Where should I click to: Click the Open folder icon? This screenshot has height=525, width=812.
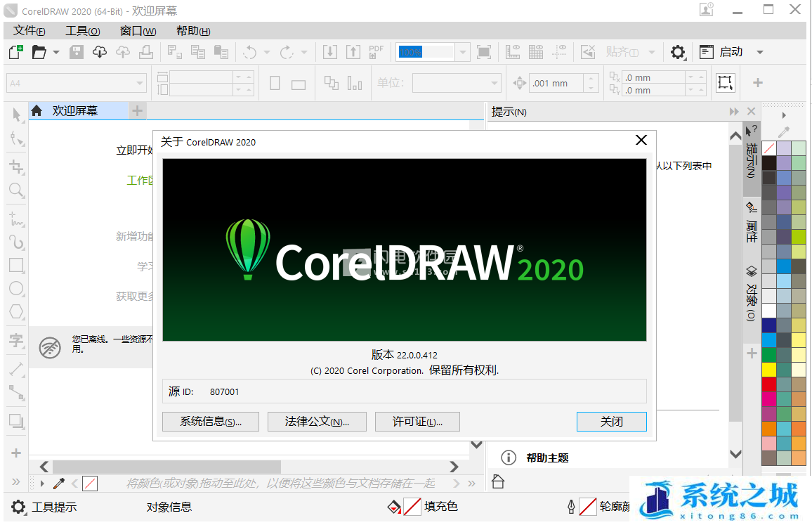[x=39, y=52]
